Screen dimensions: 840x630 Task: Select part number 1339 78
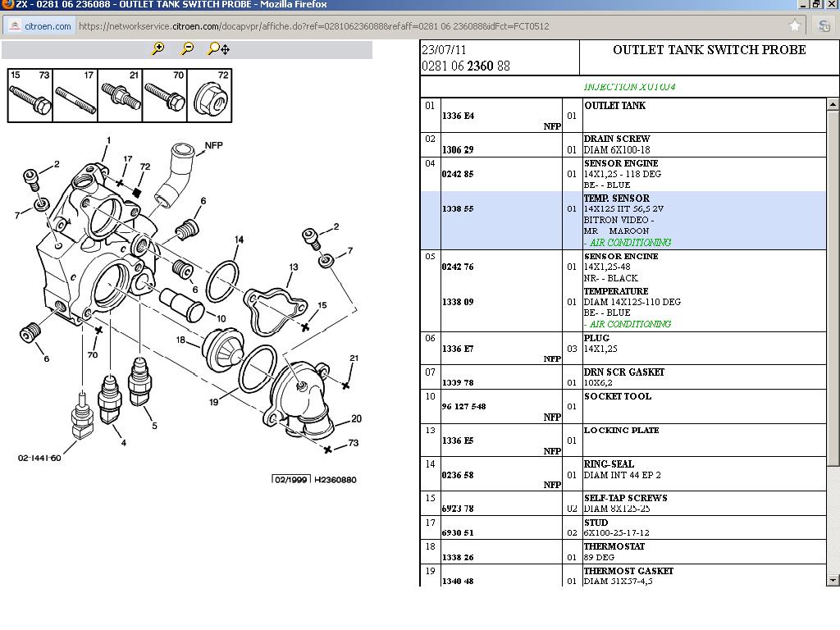pos(458,382)
